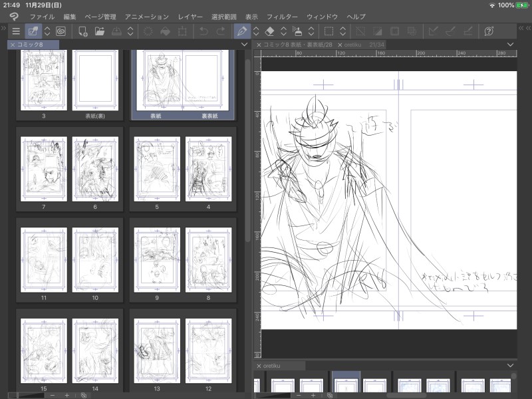This screenshot has height=399, width=532.
Task: Select the Eraser tool
Action: point(269,31)
